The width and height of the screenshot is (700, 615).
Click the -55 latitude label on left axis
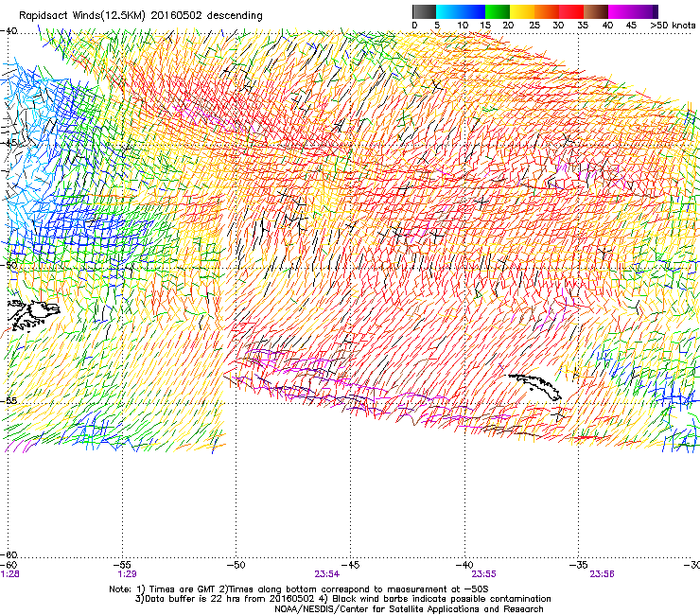9,400
